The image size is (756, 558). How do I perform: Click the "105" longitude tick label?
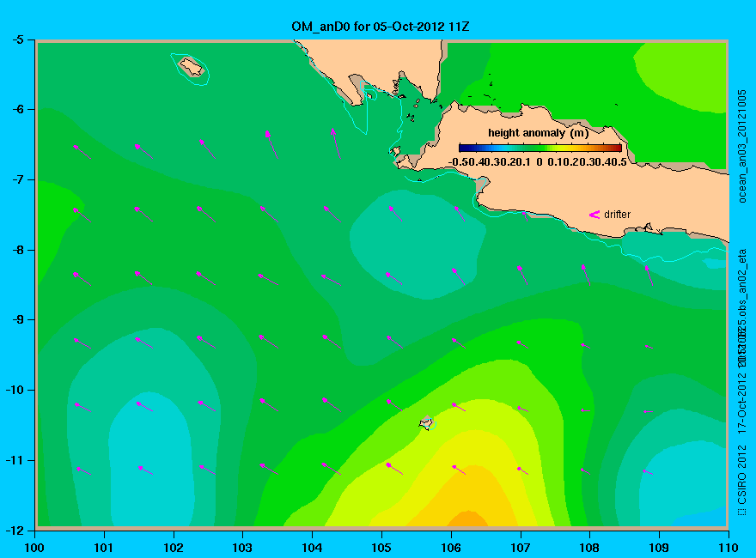381,548
